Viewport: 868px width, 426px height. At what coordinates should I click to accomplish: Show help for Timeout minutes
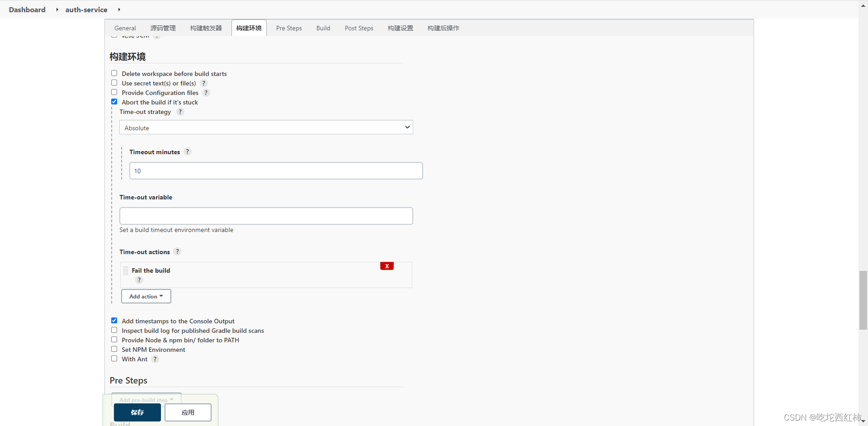[188, 151]
